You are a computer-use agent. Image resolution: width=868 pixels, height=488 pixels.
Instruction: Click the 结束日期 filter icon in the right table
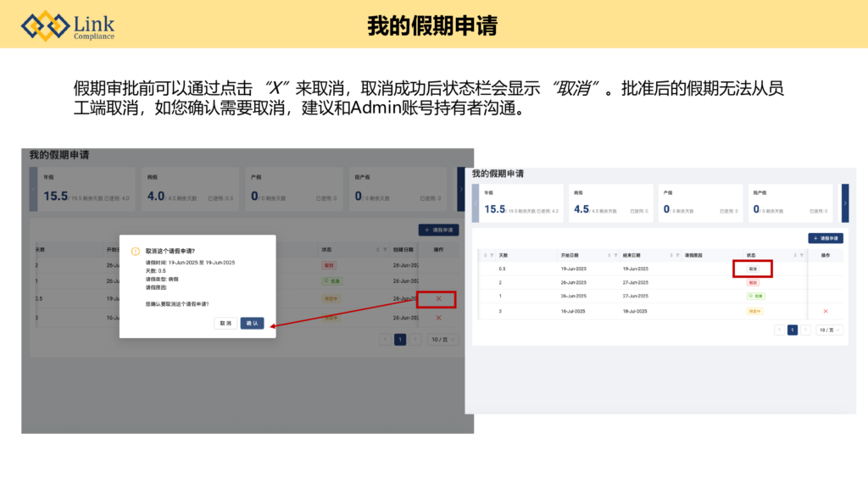[x=676, y=255]
